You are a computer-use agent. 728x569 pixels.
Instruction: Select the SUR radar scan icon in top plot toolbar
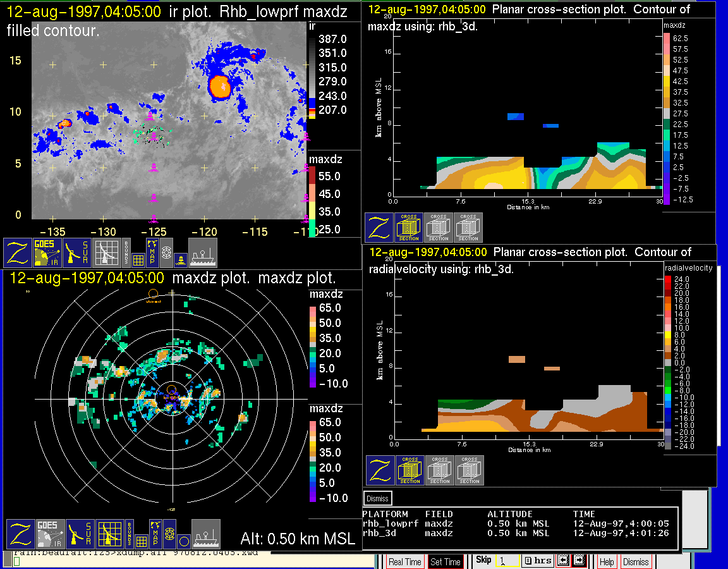[x=78, y=252]
